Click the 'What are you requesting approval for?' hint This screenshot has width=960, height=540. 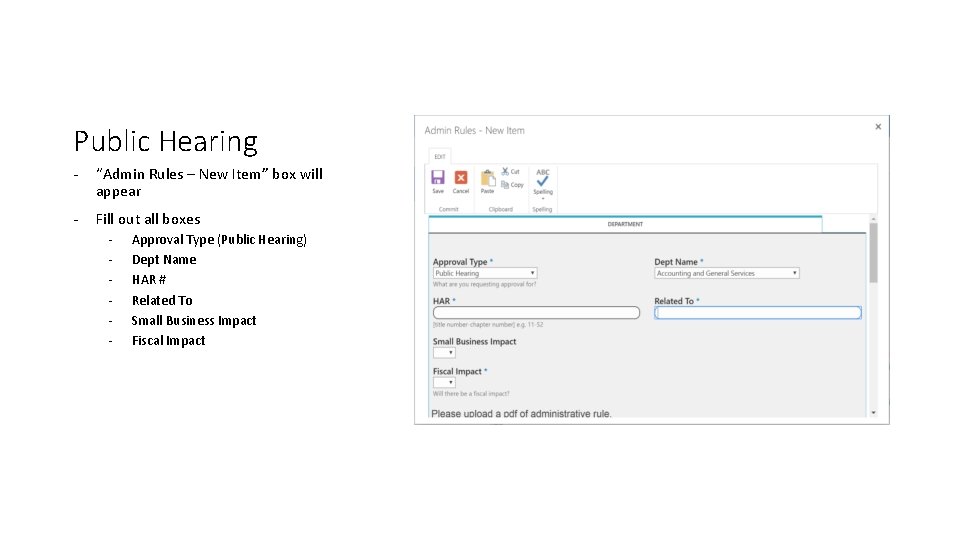pos(484,284)
